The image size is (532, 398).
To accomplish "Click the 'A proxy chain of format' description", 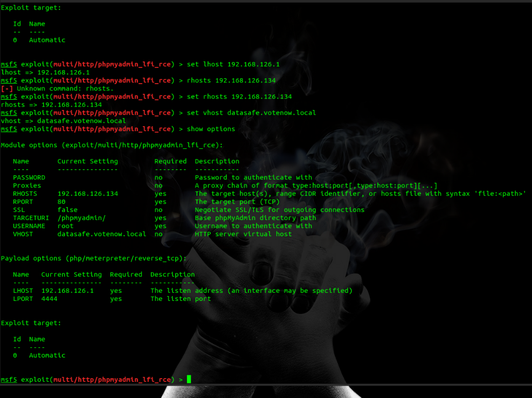I will tap(316, 186).
